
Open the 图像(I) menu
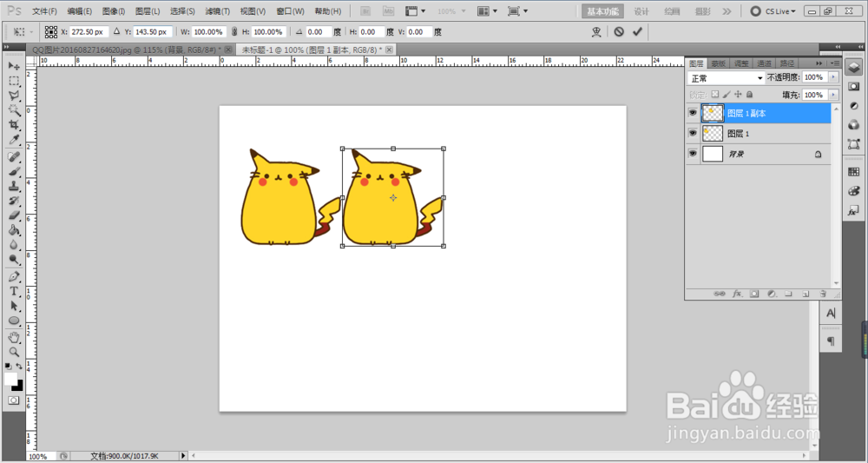tap(114, 11)
